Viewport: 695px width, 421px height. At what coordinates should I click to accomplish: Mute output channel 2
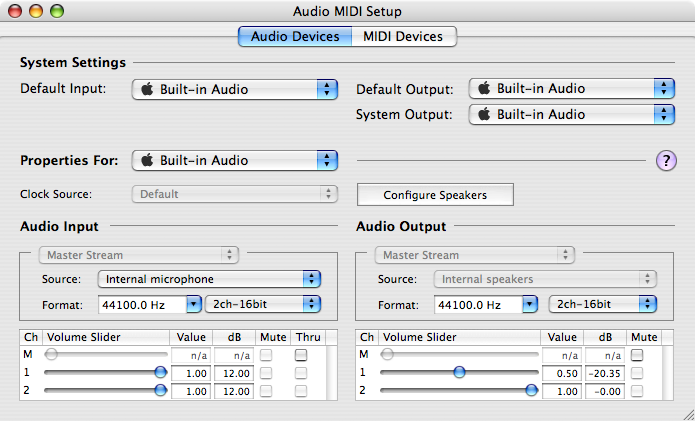[637, 391]
